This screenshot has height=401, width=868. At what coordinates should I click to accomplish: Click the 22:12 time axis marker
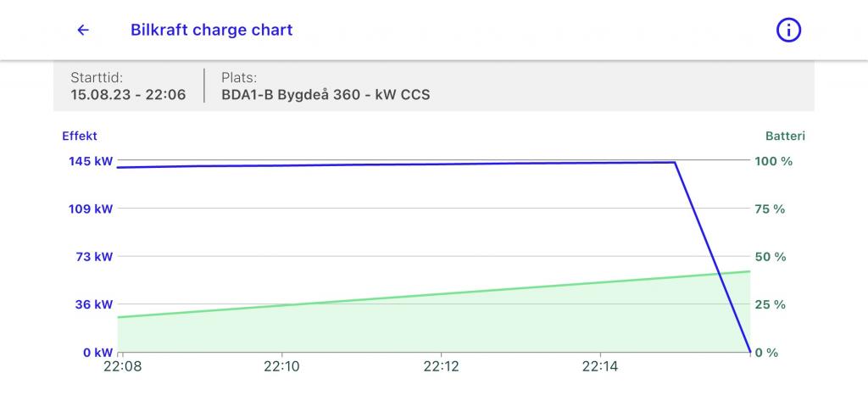pos(441,368)
